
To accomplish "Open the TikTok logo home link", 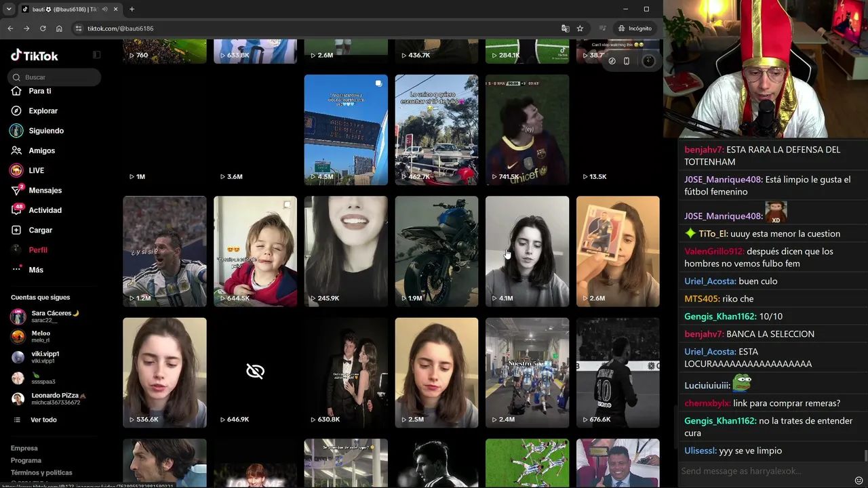I will [35, 56].
